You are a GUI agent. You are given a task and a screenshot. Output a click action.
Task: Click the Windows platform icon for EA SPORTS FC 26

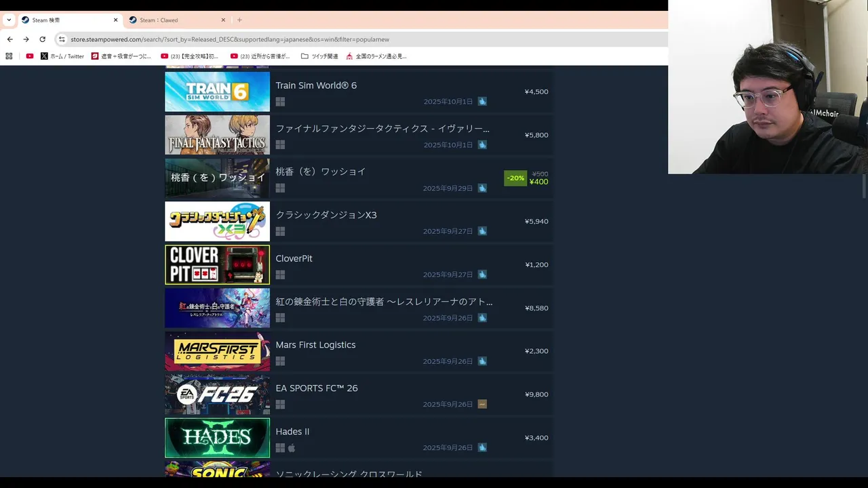(280, 405)
